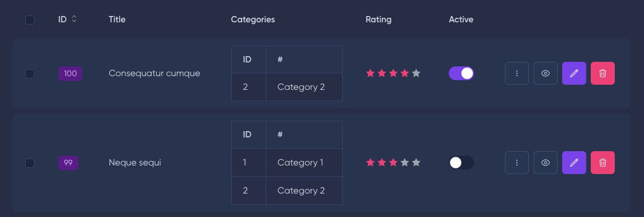The width and height of the screenshot is (644, 217).
Task: Select the Title column header
Action: tap(117, 19)
